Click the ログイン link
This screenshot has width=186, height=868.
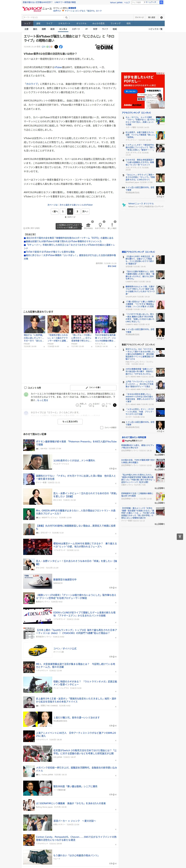click(x=57, y=11)
